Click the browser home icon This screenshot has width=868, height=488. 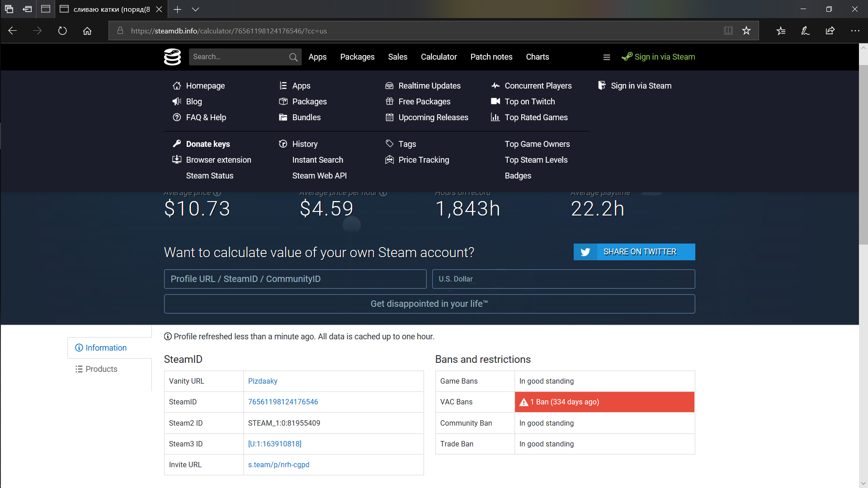click(x=87, y=31)
